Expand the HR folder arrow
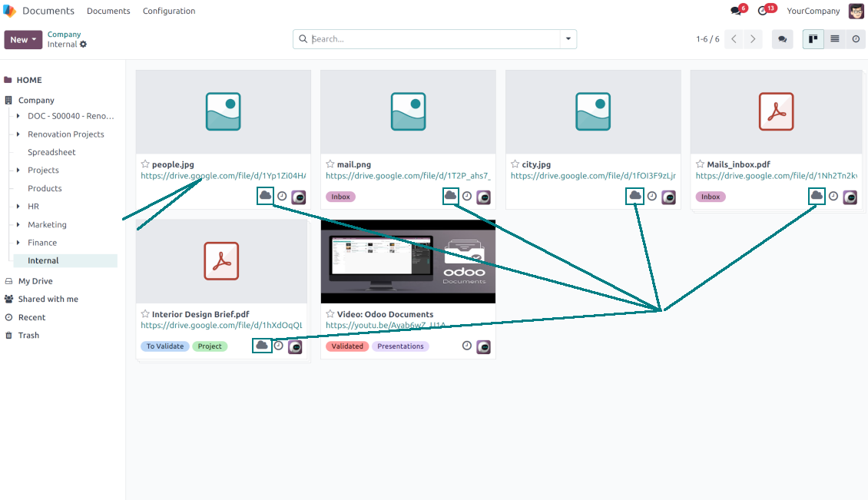The height and width of the screenshot is (500, 868). pyautogui.click(x=18, y=206)
